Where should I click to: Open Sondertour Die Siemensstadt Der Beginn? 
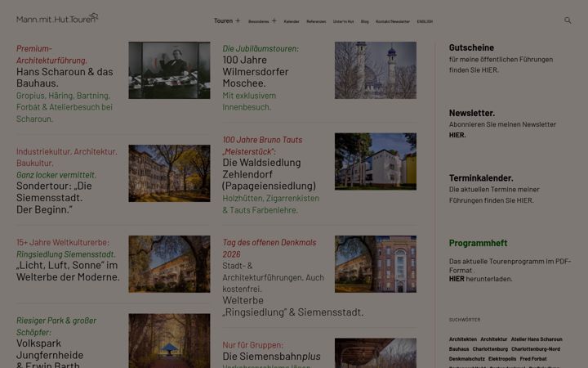coord(54,198)
